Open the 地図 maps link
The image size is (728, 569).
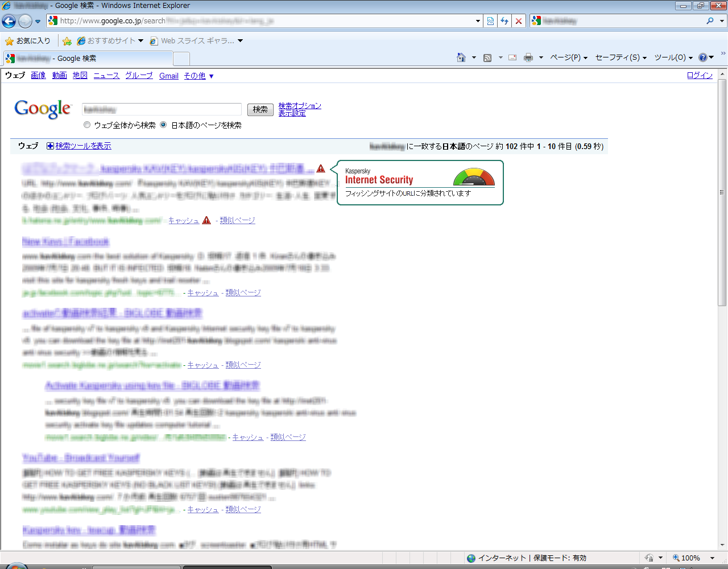80,76
